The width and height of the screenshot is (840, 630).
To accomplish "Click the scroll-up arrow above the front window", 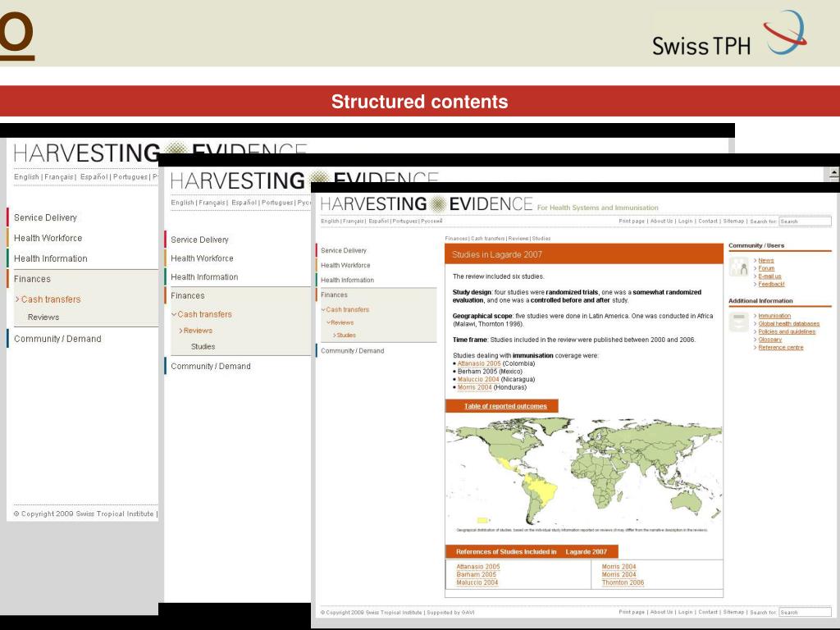I will (x=833, y=173).
